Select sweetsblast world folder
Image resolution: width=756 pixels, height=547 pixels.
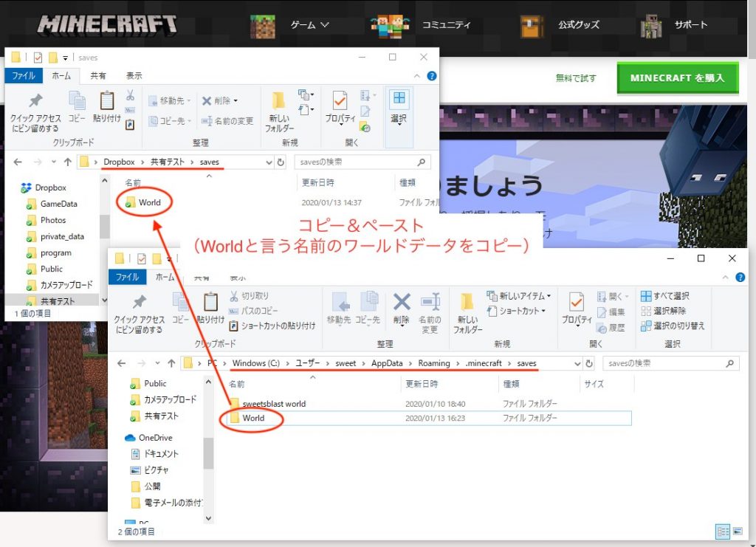tap(274, 404)
